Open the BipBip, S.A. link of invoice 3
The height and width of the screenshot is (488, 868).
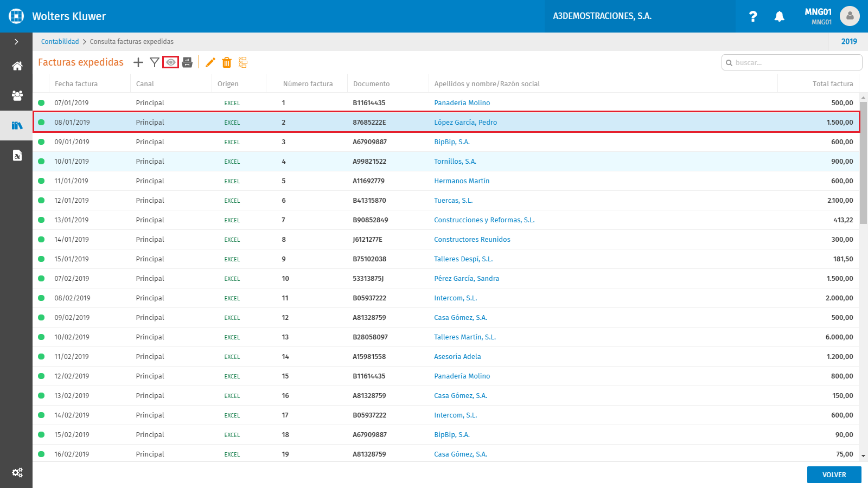(452, 142)
